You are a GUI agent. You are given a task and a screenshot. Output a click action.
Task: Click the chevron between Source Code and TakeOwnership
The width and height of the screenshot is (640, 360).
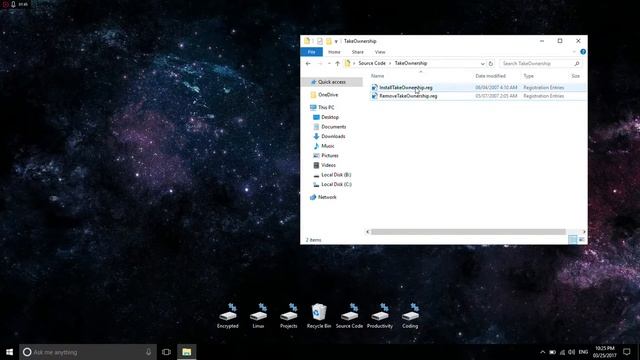click(390, 64)
